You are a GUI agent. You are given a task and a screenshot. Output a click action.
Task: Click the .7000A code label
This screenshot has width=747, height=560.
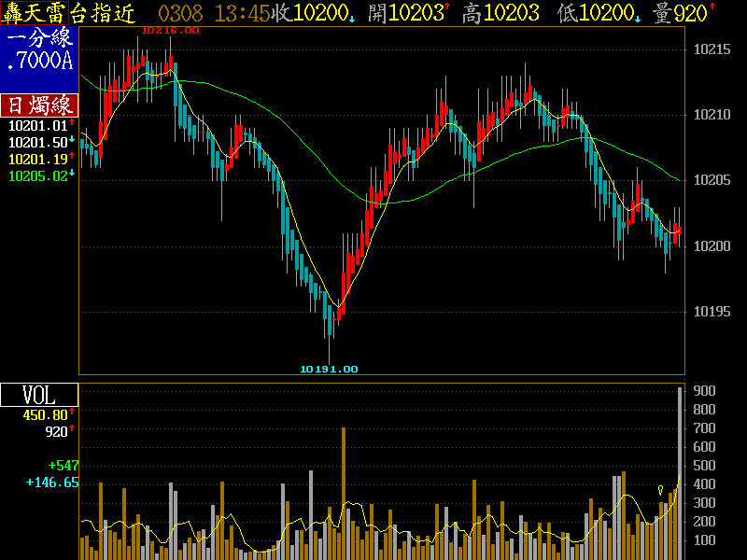[x=38, y=62]
